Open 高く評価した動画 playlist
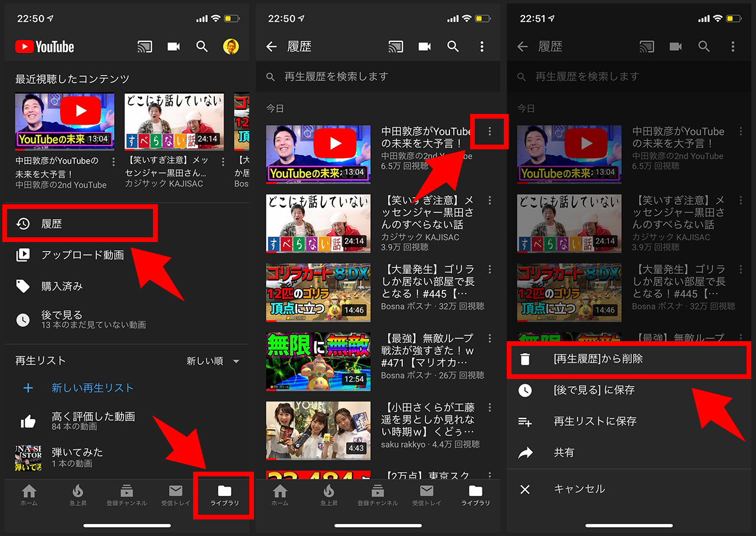Viewport: 756px width, 536px height. pos(127,421)
